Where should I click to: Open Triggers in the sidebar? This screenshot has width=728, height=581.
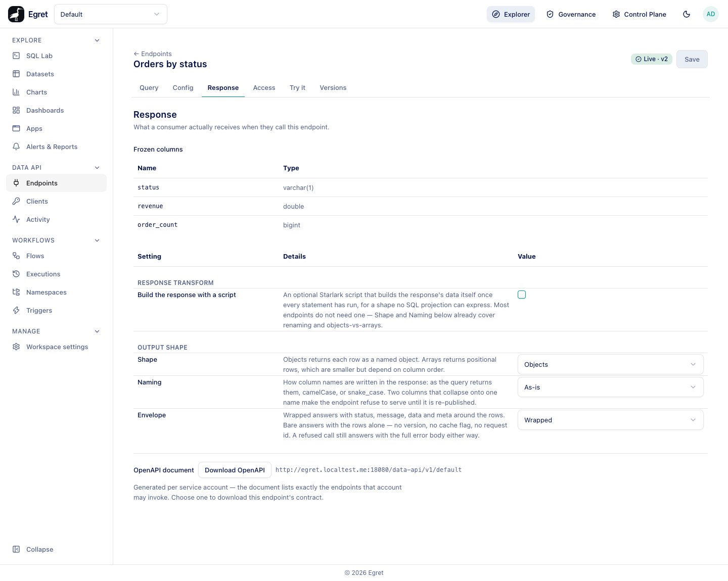point(56,310)
